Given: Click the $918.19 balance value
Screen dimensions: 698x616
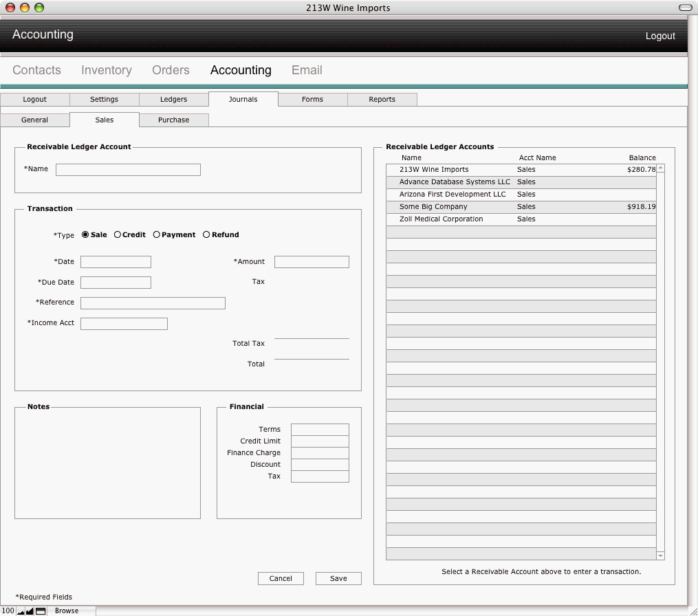Looking at the screenshot, I should click(641, 207).
